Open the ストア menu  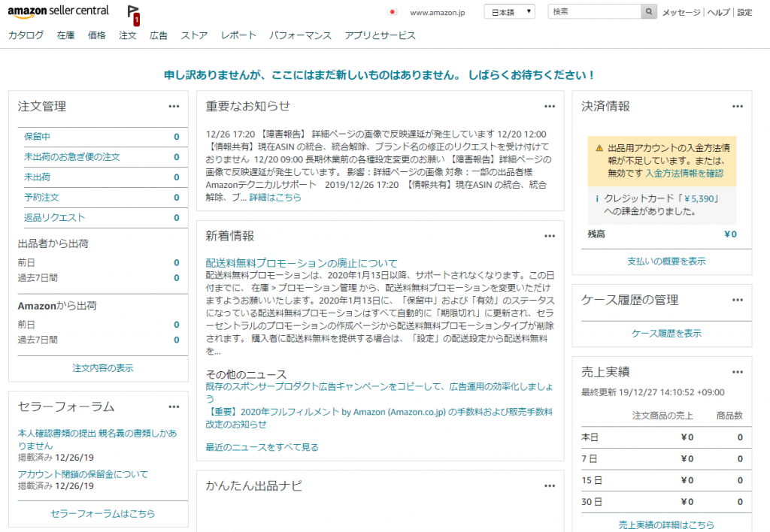[194, 35]
